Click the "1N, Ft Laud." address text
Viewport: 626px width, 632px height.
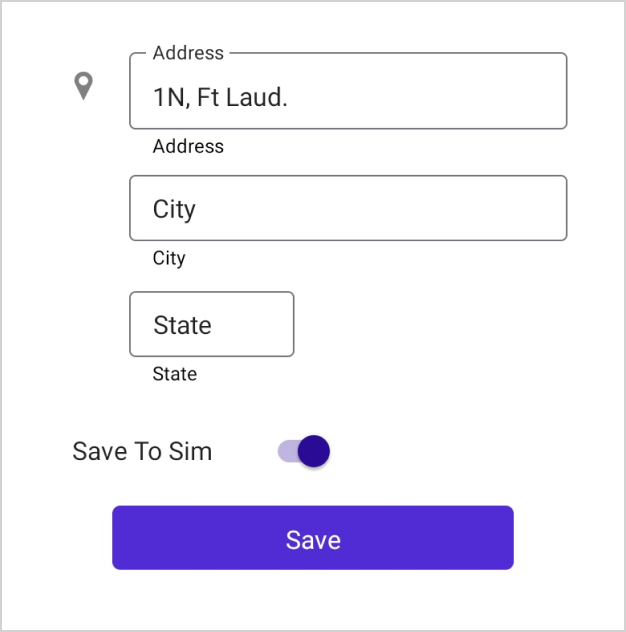pos(220,97)
